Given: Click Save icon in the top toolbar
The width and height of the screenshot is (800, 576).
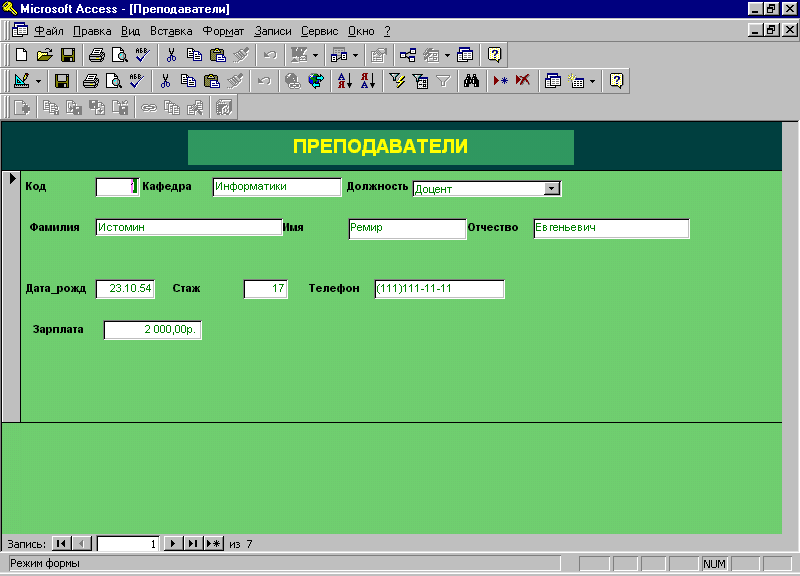Looking at the screenshot, I should pyautogui.click(x=67, y=55).
